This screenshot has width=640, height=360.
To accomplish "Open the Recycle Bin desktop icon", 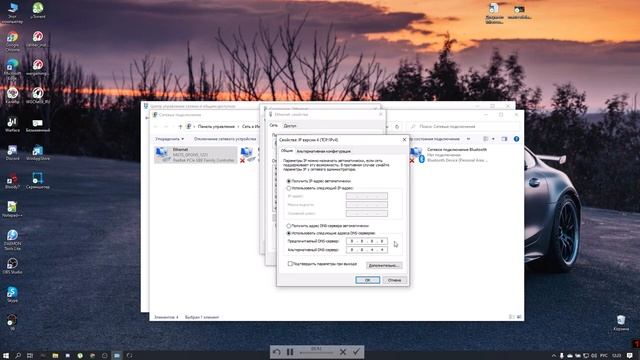I will 621,323.
